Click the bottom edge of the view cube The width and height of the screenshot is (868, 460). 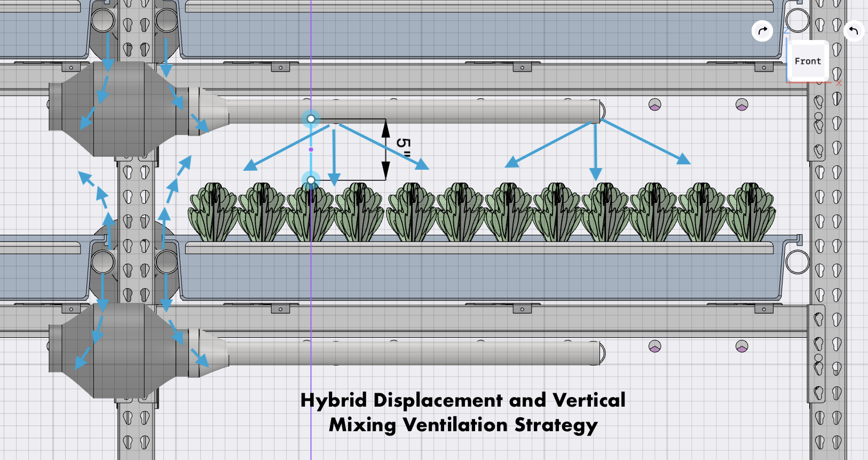(808, 80)
